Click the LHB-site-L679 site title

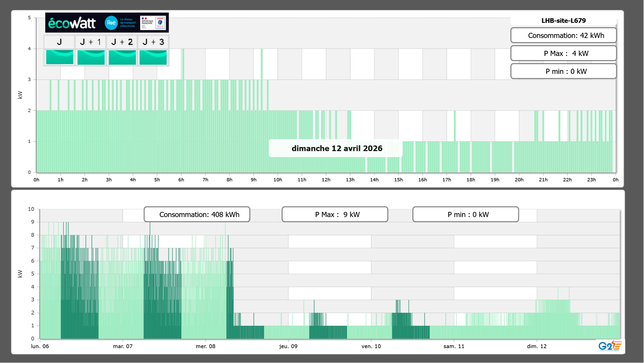coord(563,21)
